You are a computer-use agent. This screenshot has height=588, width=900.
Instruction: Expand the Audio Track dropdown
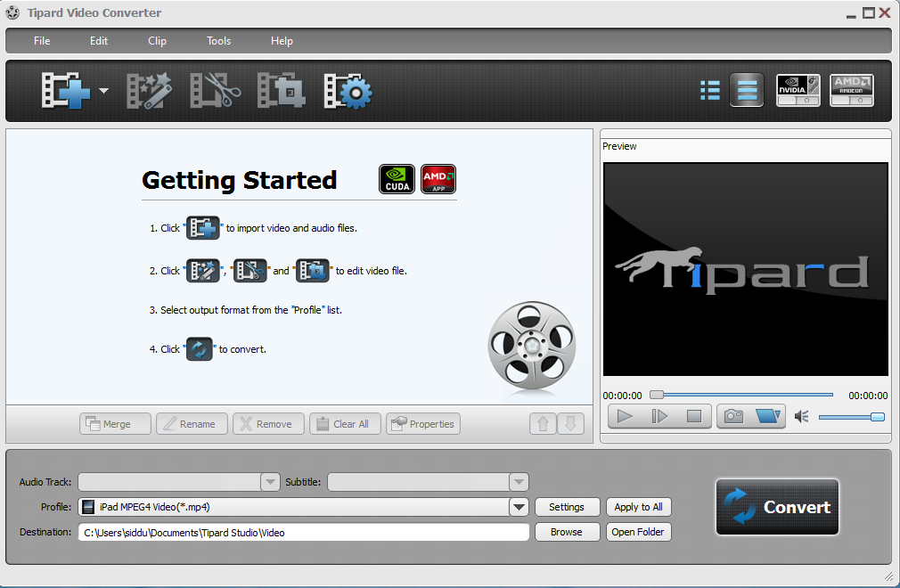click(x=269, y=481)
